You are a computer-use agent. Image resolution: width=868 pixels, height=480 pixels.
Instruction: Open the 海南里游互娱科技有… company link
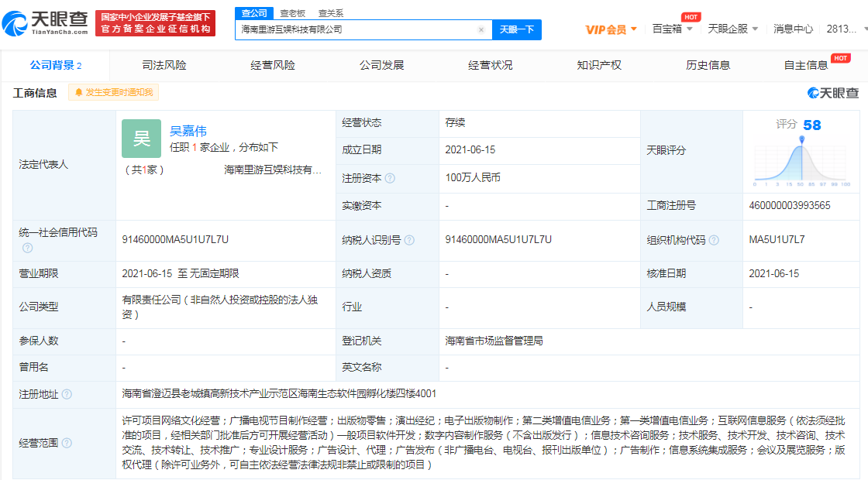[x=272, y=170]
